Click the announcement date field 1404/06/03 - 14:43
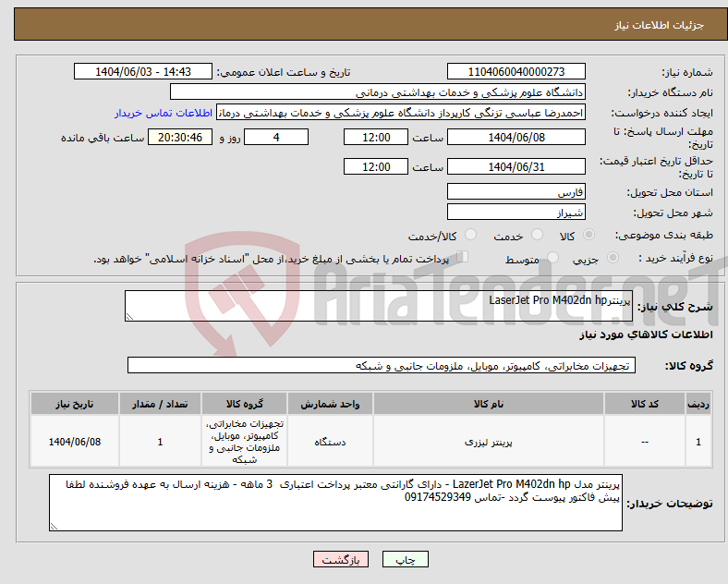 coord(143,71)
